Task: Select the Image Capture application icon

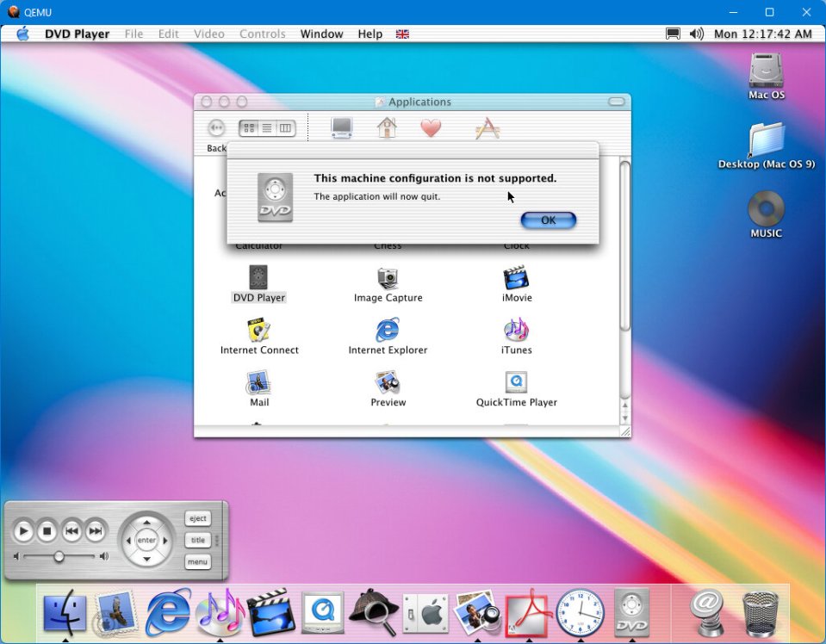Action: click(388, 278)
